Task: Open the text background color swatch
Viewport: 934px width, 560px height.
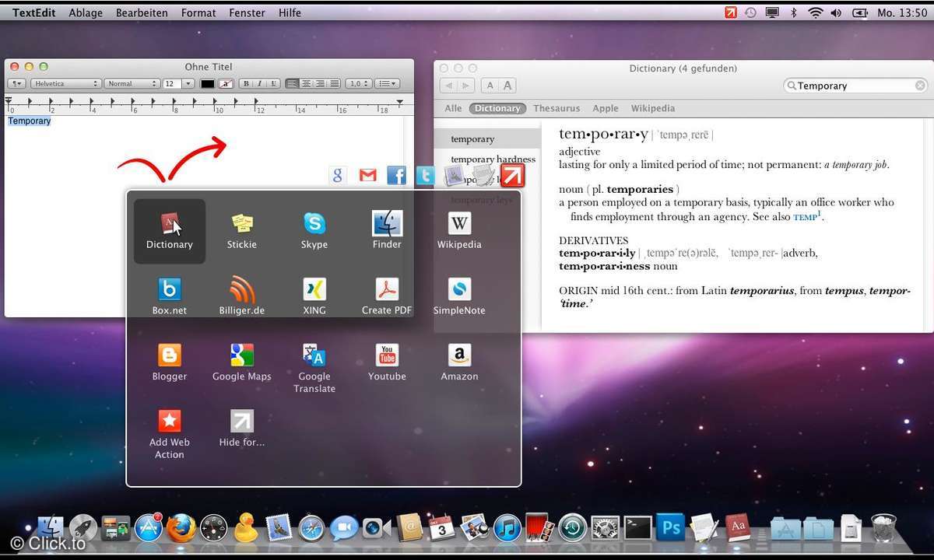Action: [x=226, y=83]
